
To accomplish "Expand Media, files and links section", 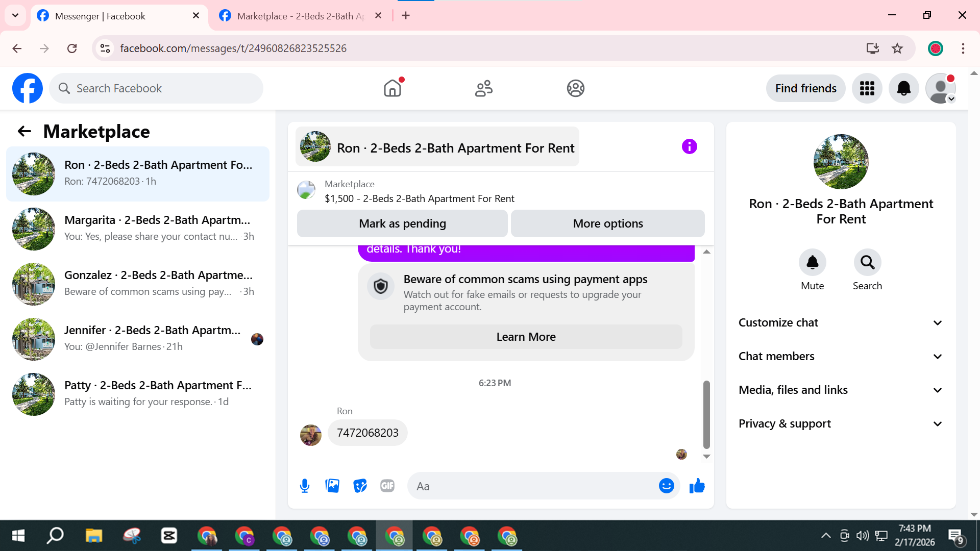I will coord(841,390).
